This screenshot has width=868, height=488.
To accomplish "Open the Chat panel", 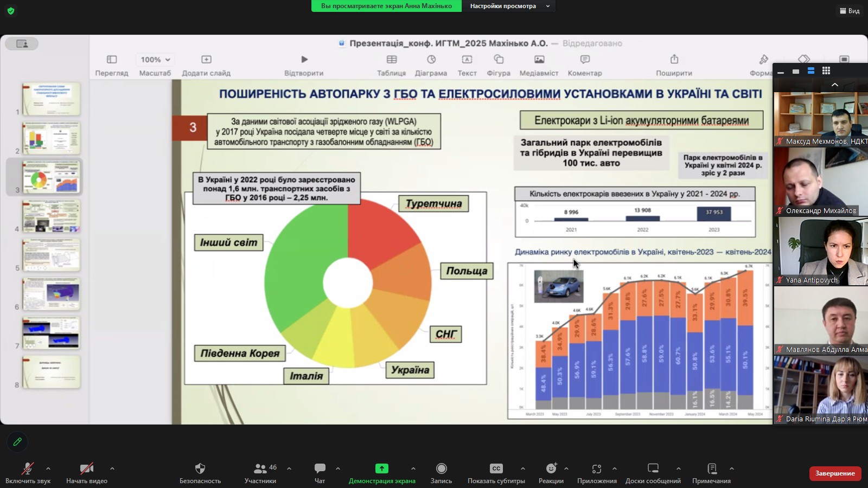I will [320, 469].
